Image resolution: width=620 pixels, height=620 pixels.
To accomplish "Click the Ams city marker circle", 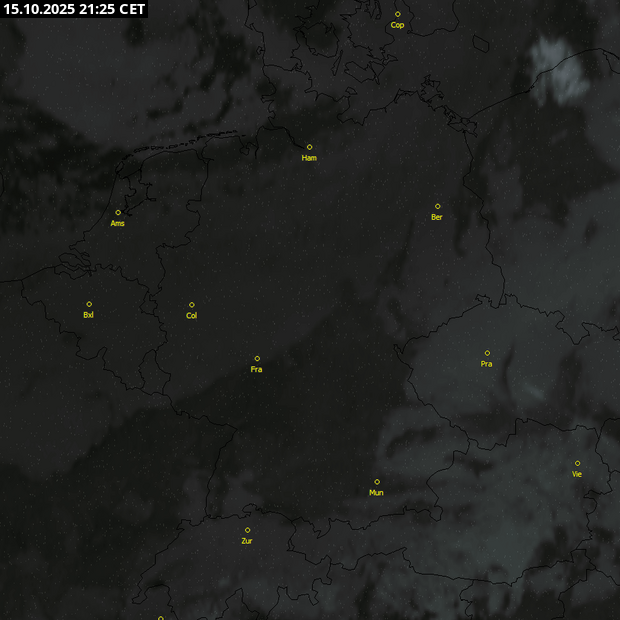I will click(118, 212).
